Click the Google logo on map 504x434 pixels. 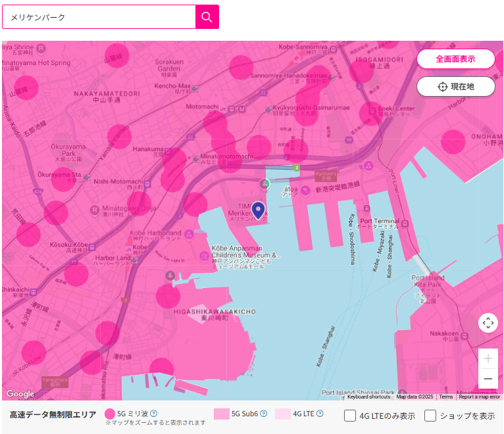click(x=20, y=393)
